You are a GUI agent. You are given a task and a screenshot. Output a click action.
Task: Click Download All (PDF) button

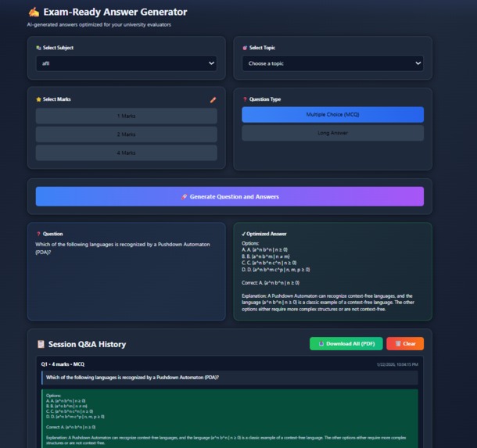pos(346,344)
